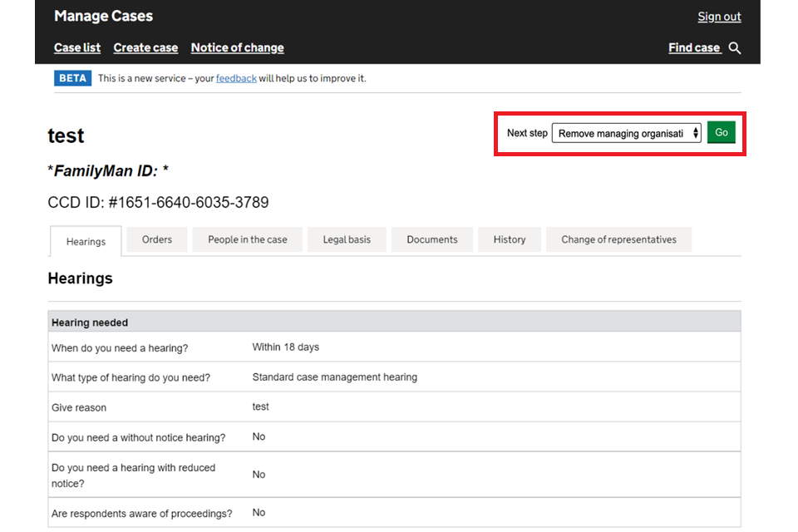
Task: Click the Hearing needed section header
Action: tap(90, 323)
